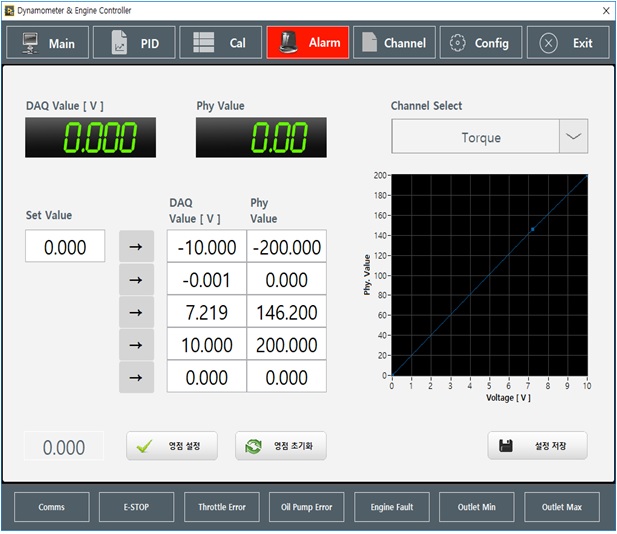Click arrow button beside -10.000 row

(x=136, y=247)
